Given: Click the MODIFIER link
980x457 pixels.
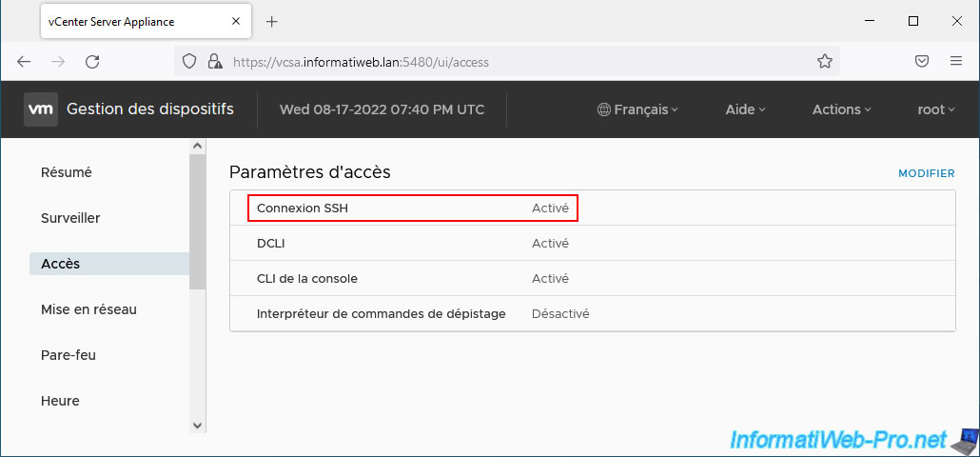Looking at the screenshot, I should [x=927, y=174].
